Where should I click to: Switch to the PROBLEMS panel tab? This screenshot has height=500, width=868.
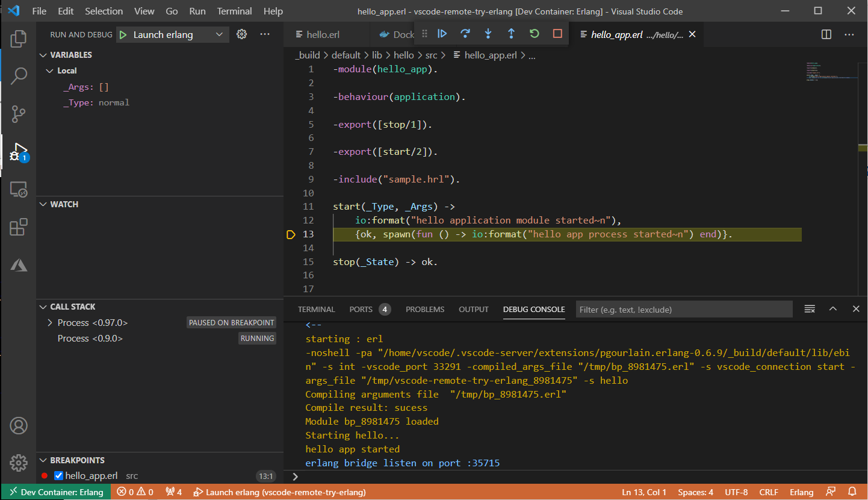click(x=424, y=309)
